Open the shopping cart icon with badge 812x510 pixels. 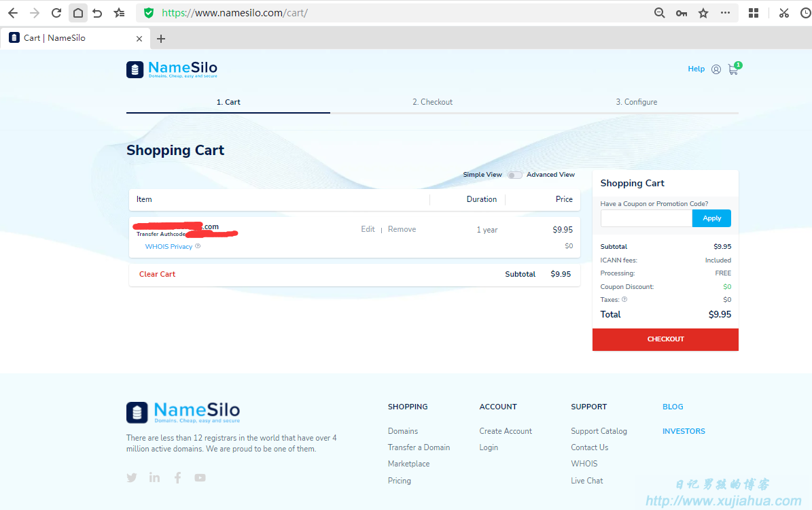click(735, 69)
